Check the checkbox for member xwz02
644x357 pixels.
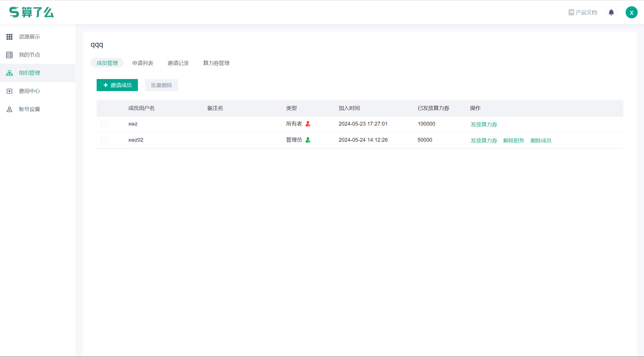[104, 140]
